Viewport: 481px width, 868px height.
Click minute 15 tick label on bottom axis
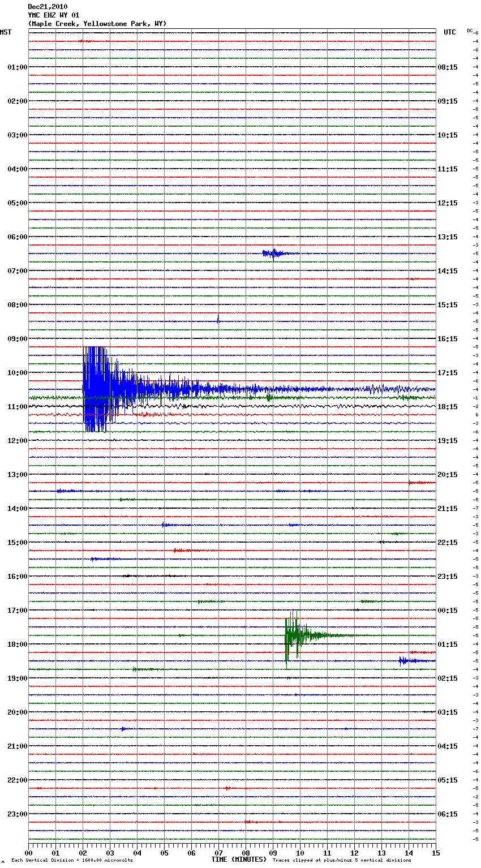[x=436, y=852]
